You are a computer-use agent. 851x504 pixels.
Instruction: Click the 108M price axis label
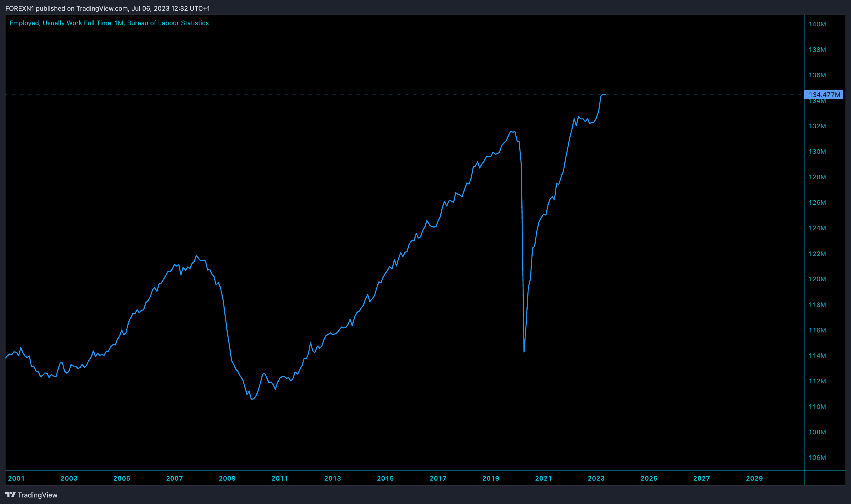[x=817, y=432]
